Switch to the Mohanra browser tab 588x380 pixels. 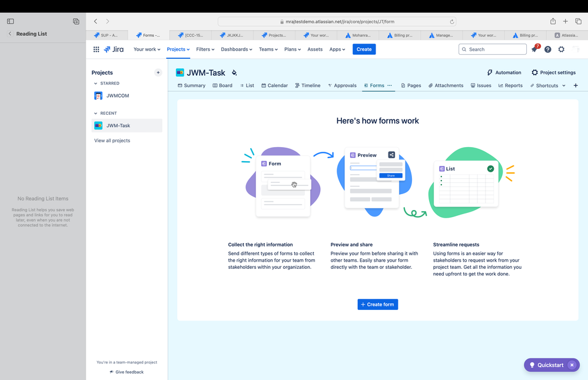(x=358, y=35)
